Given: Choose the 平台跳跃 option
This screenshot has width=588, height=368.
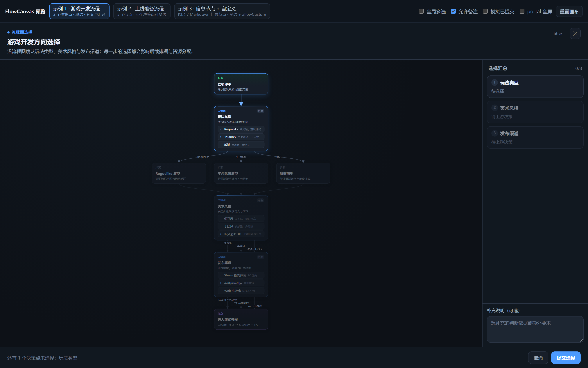Looking at the screenshot, I should 241,137.
